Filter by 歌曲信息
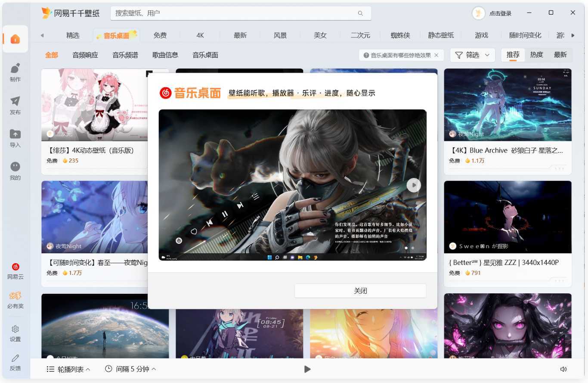Screen dimensions: 588x383 click(x=165, y=55)
